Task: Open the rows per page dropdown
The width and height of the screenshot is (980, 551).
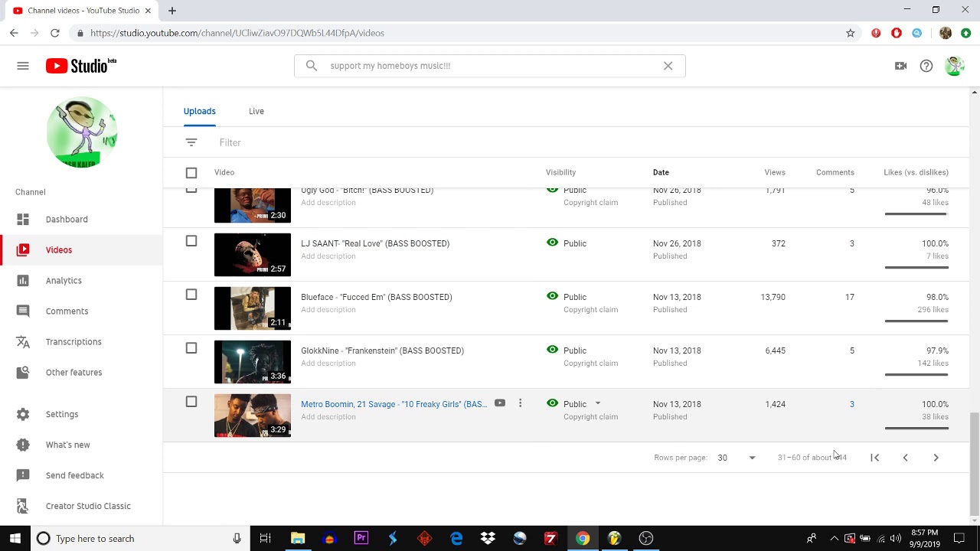Action: pos(737,458)
